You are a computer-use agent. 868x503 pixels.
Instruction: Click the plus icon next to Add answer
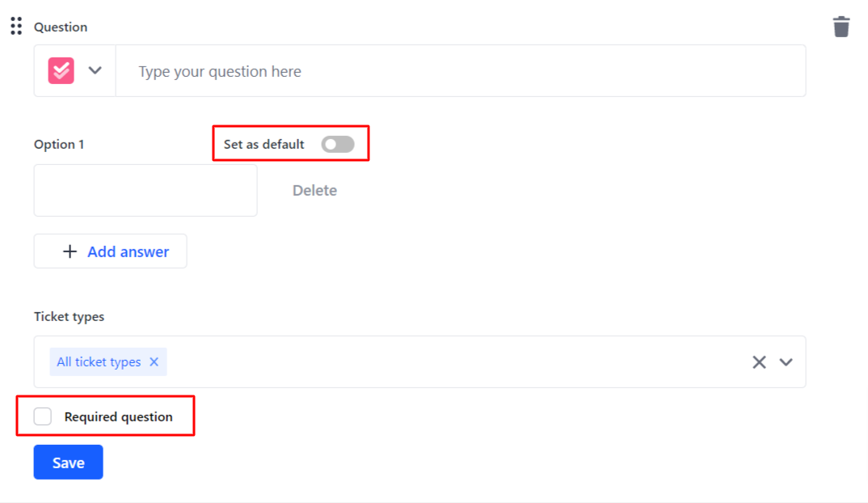(70, 251)
